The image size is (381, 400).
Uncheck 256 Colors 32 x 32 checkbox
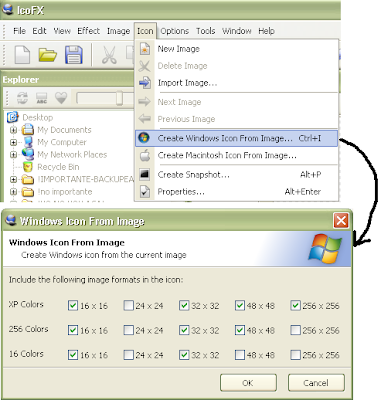pyautogui.click(x=184, y=330)
